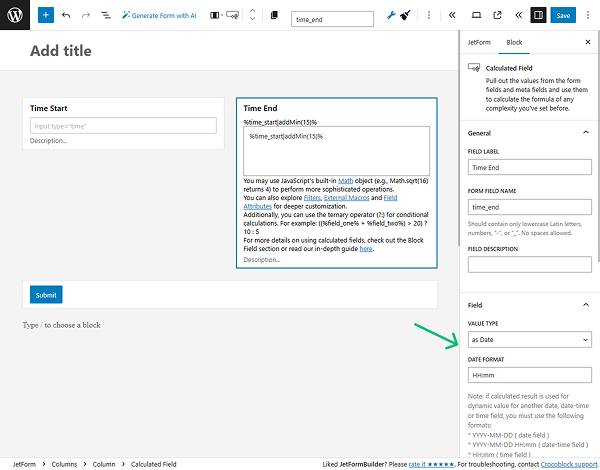Click the Date Format input field

click(529, 375)
